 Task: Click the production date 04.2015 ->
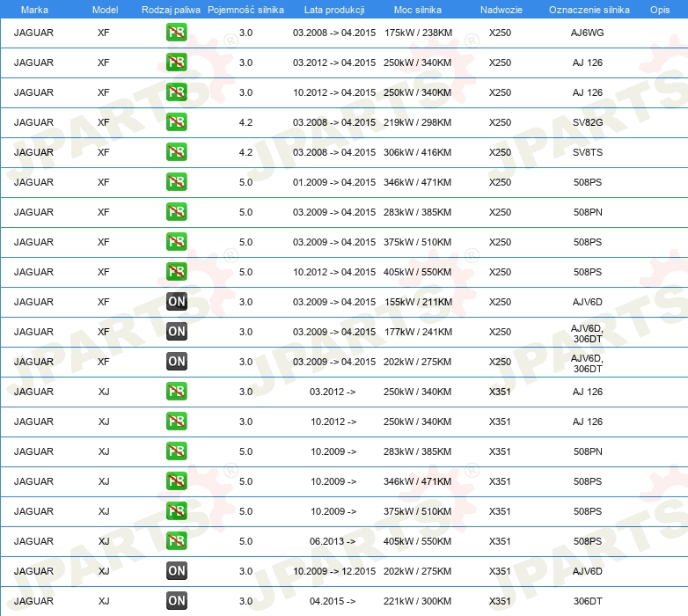point(333,601)
